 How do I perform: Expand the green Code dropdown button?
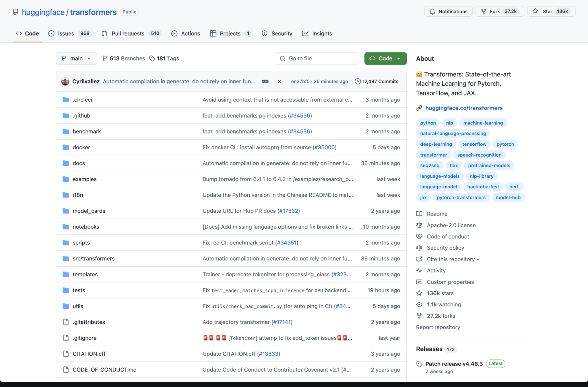(x=385, y=58)
